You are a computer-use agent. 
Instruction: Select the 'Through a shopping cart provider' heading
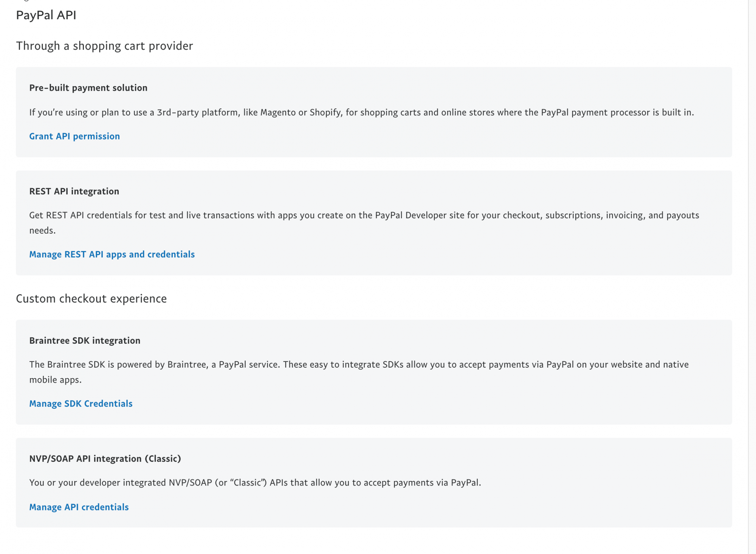tap(104, 46)
